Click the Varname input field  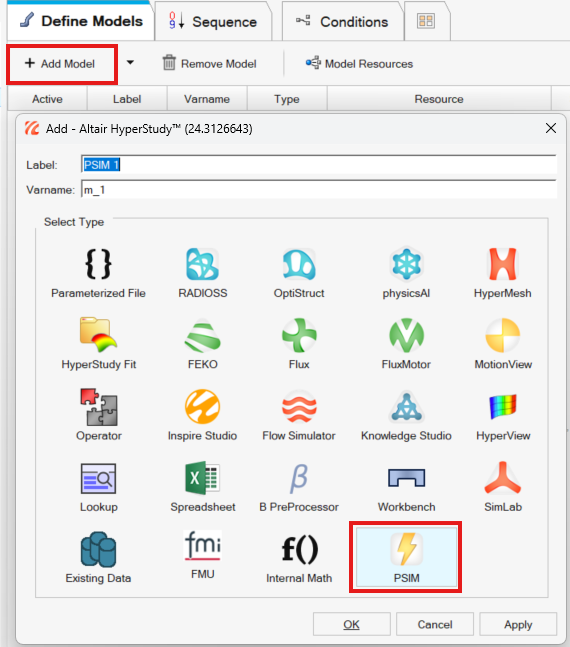(319, 189)
